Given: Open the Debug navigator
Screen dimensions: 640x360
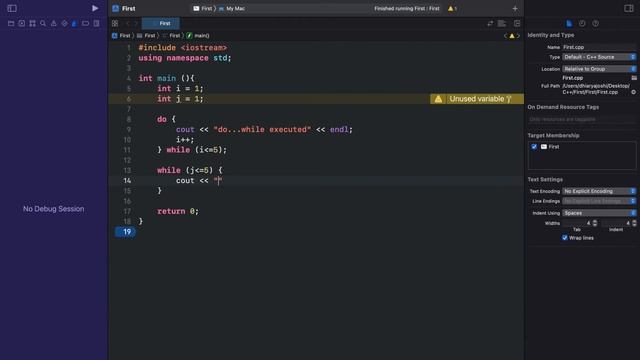Looking at the screenshot, I should (74, 24).
